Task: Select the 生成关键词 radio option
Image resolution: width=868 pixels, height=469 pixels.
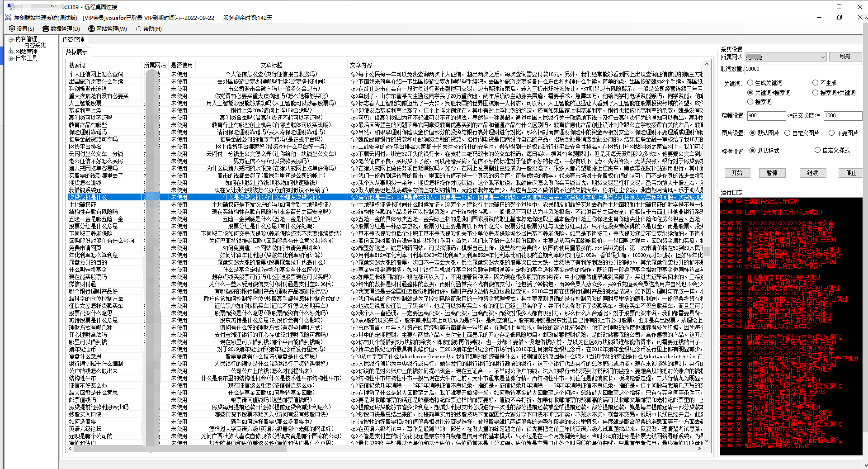Action: pos(765,83)
